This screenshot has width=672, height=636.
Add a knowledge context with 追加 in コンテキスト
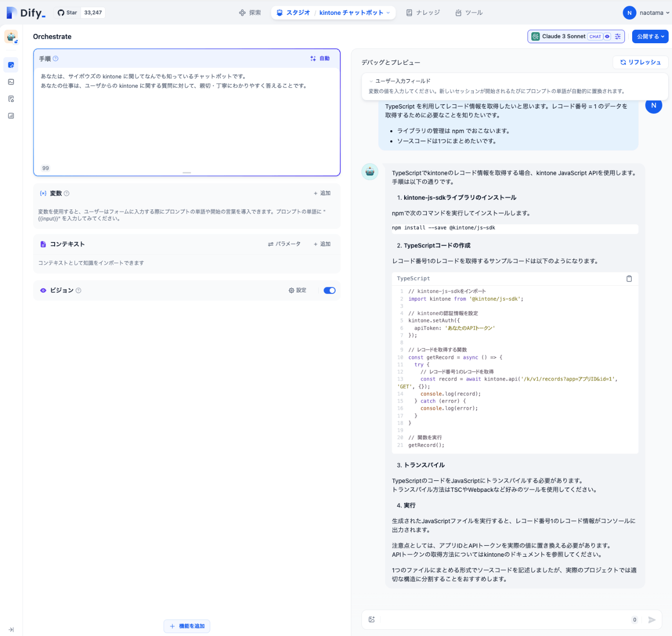[322, 244]
